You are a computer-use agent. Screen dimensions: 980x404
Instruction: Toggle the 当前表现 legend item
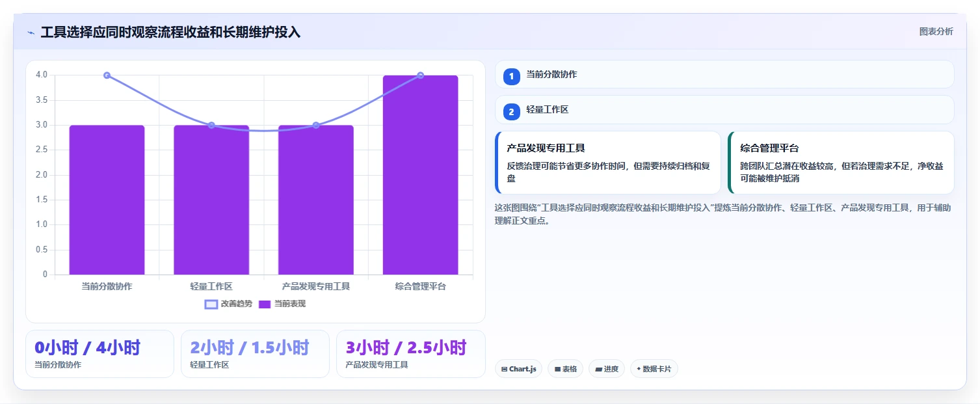point(282,304)
